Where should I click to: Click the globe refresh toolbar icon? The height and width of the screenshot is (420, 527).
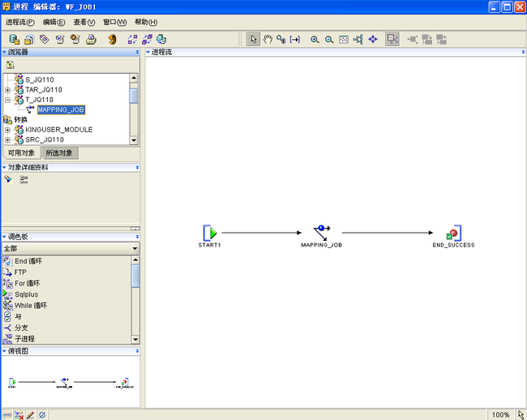pyautogui.click(x=161, y=40)
